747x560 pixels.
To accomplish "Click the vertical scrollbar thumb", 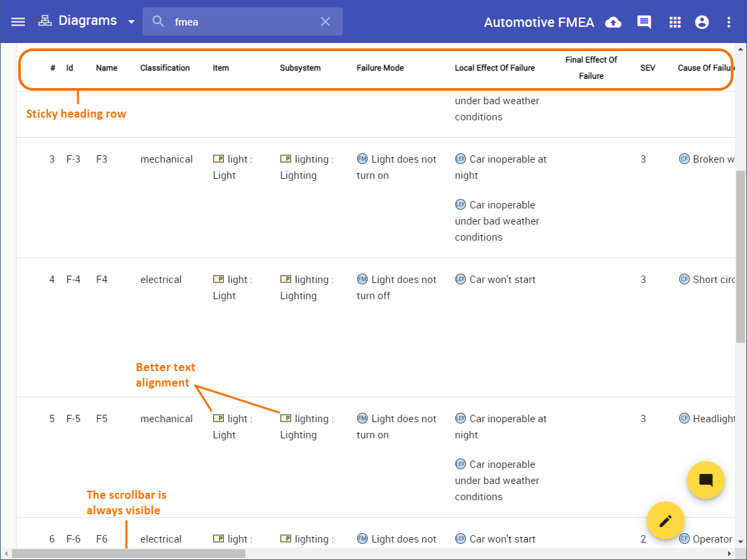I will [x=740, y=255].
